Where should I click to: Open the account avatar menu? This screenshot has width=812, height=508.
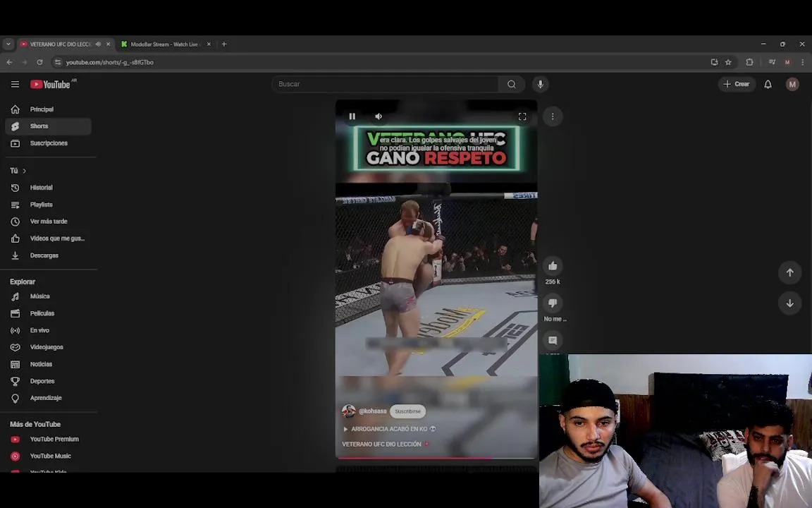click(792, 84)
